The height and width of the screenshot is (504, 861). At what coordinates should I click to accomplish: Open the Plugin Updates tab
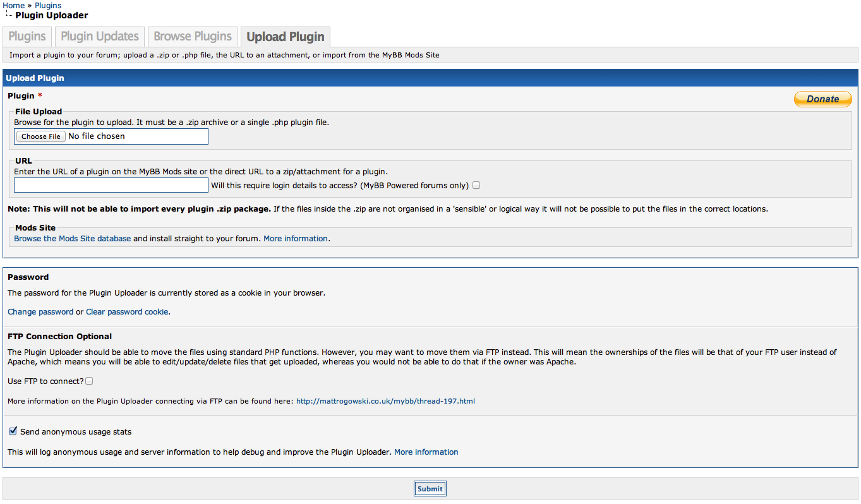click(100, 37)
